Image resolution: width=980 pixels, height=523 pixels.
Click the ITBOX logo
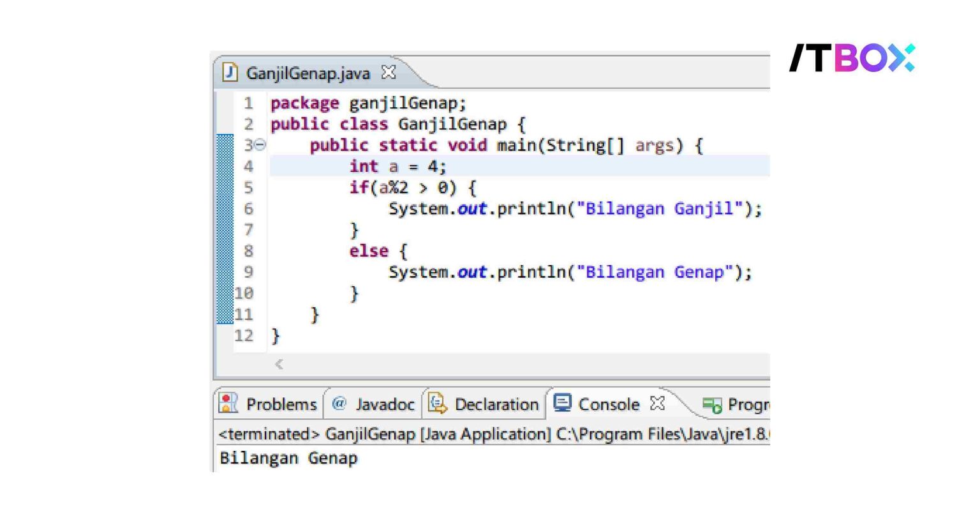(853, 57)
